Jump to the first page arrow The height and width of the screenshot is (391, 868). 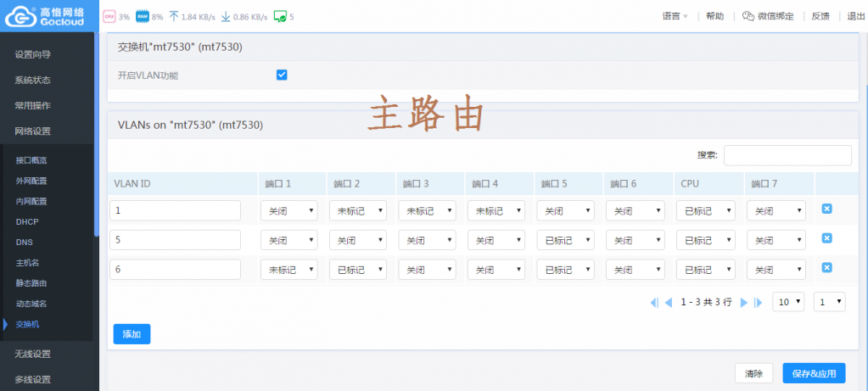pyautogui.click(x=654, y=302)
